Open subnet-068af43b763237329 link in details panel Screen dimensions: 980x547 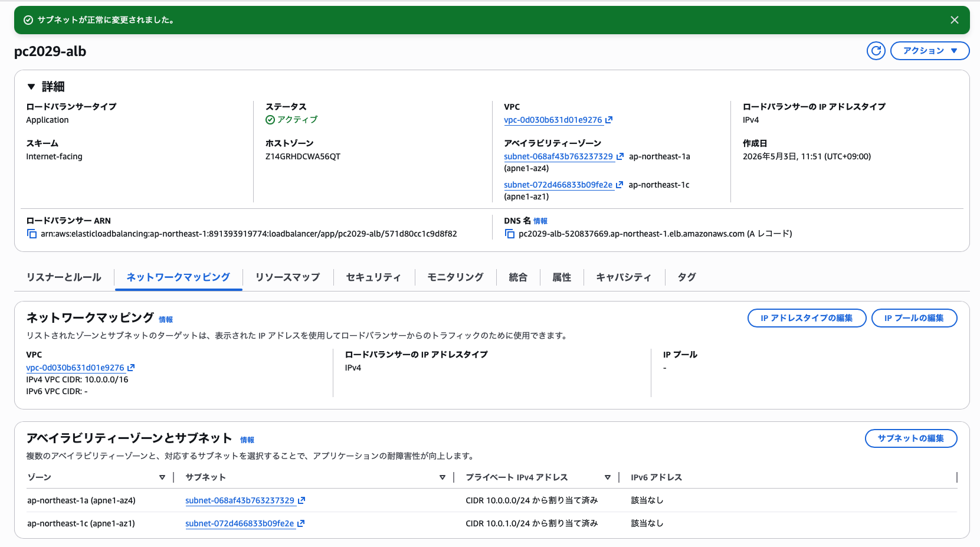point(558,156)
